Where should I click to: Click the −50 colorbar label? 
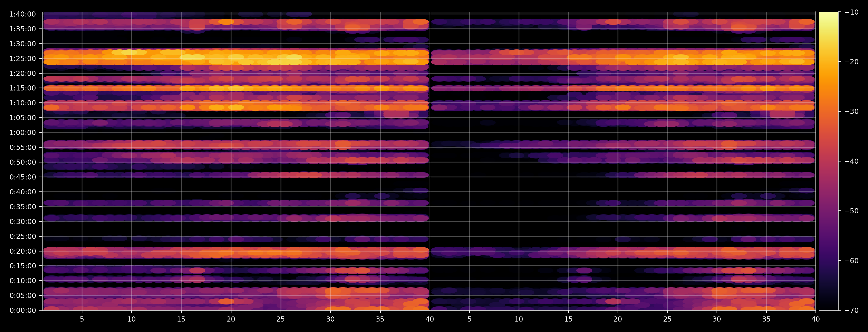click(x=851, y=211)
